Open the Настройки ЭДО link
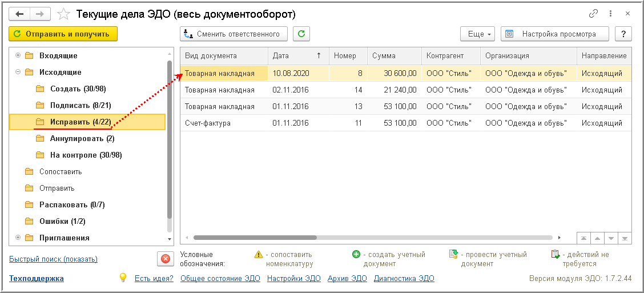Image resolution: width=644 pixels, height=293 pixels. tap(293, 279)
